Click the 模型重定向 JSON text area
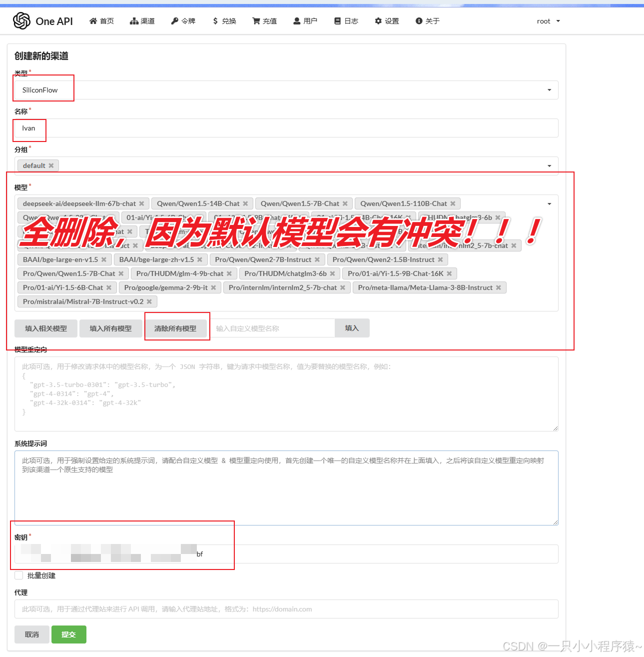The image size is (644, 657). coord(286,394)
